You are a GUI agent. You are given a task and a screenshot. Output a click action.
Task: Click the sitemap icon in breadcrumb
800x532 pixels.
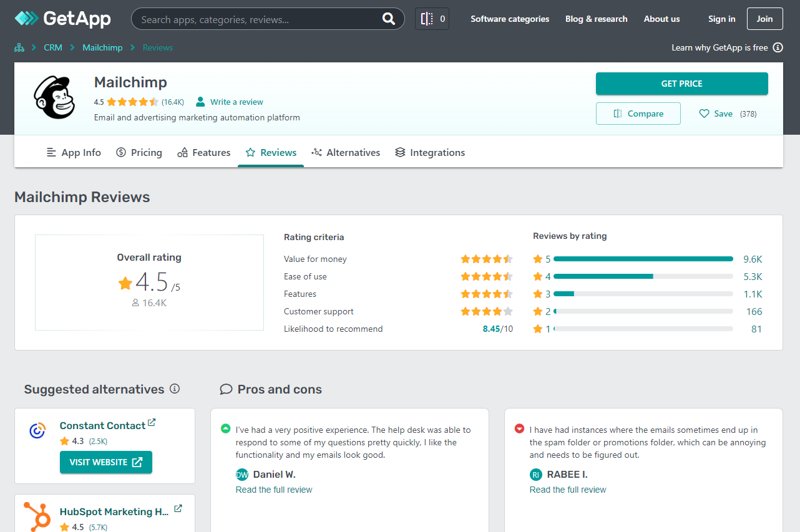(x=19, y=47)
